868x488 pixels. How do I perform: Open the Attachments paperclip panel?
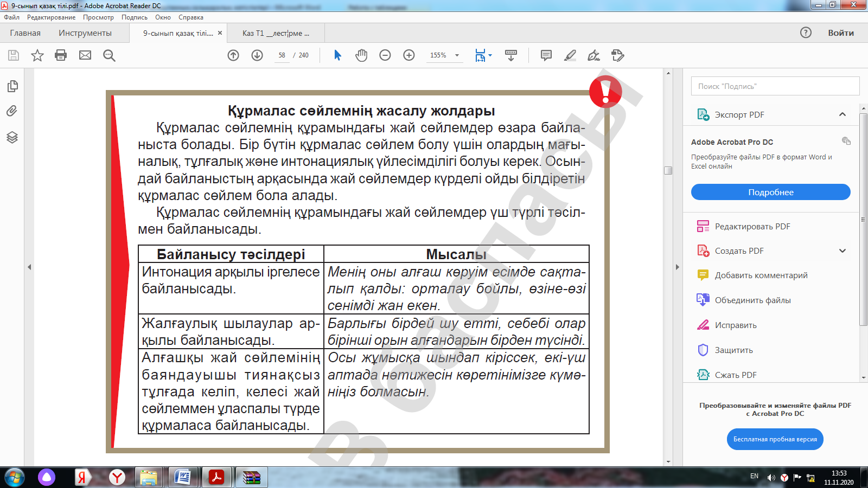(12, 111)
